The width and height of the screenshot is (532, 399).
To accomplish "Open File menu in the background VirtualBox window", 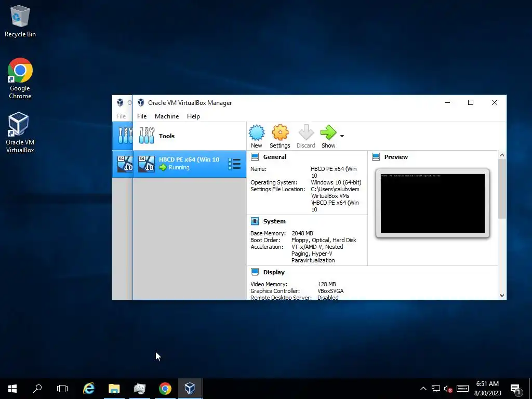I will (121, 116).
